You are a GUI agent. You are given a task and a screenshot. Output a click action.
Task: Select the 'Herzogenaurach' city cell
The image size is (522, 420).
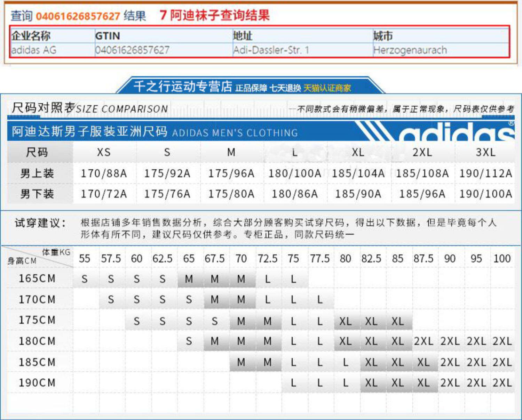coord(410,50)
